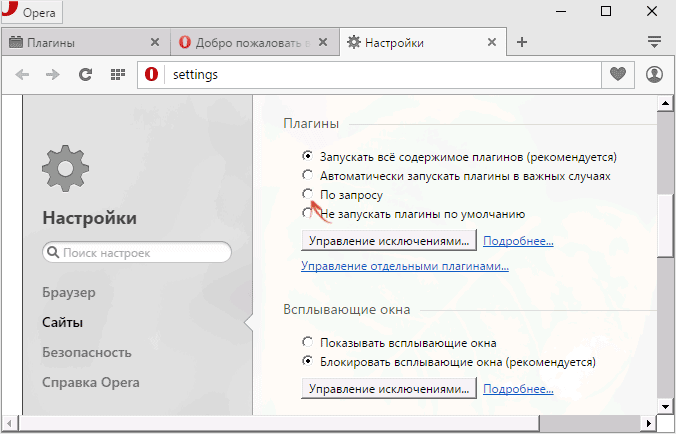Open the Opera main menu button
The height and width of the screenshot is (434, 676).
[x=31, y=12]
